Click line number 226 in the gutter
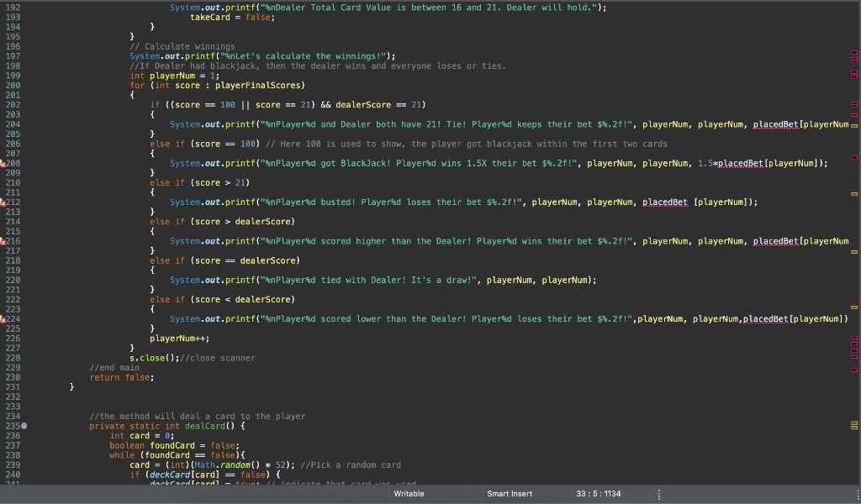 (13, 339)
